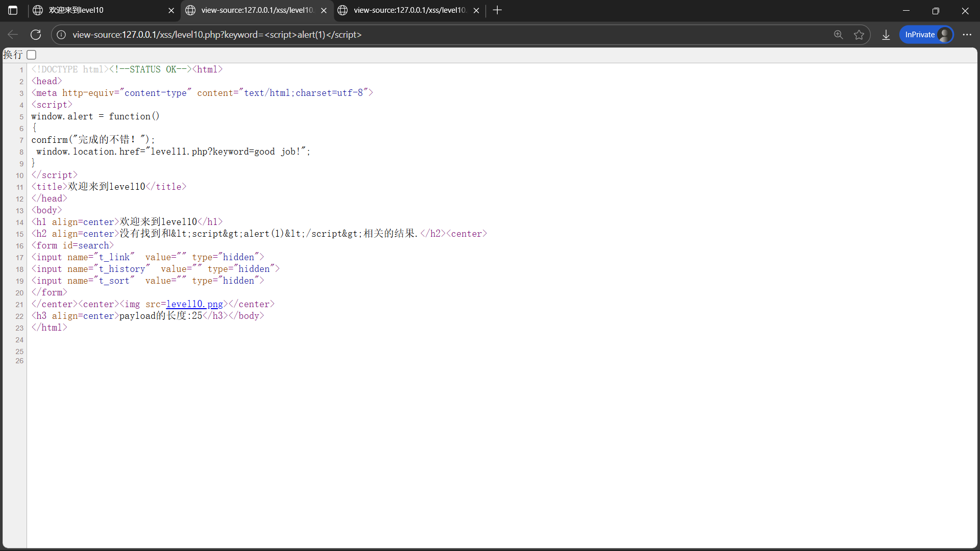Open the tab actions menu icon
Image resolution: width=980 pixels, height=551 pixels.
(x=13, y=10)
